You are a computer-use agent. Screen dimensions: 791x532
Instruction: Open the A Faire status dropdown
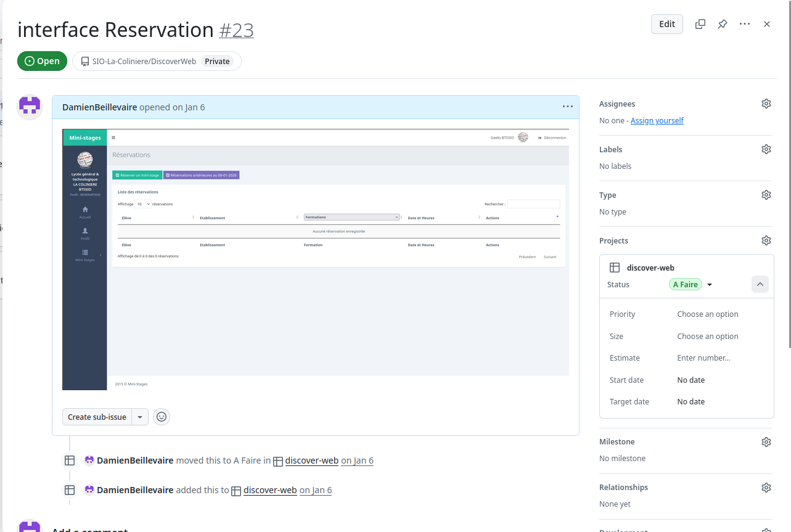691,285
